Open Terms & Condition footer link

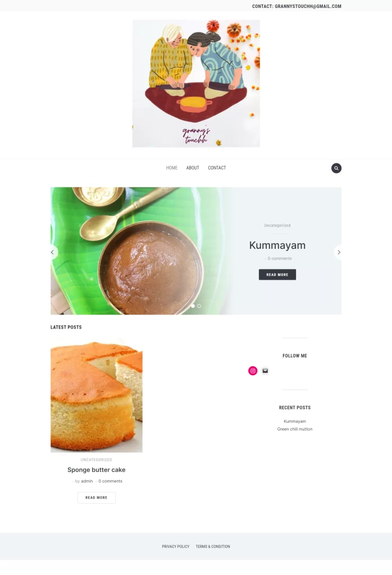213,546
